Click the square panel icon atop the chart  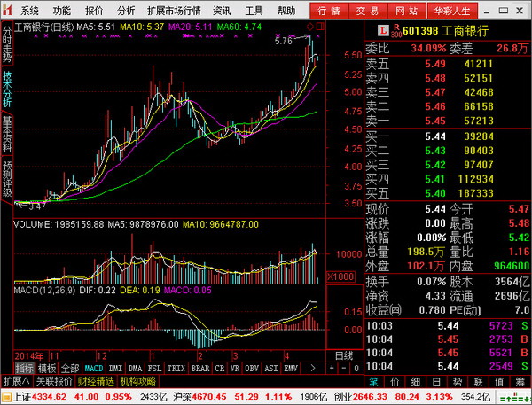click(x=320, y=27)
